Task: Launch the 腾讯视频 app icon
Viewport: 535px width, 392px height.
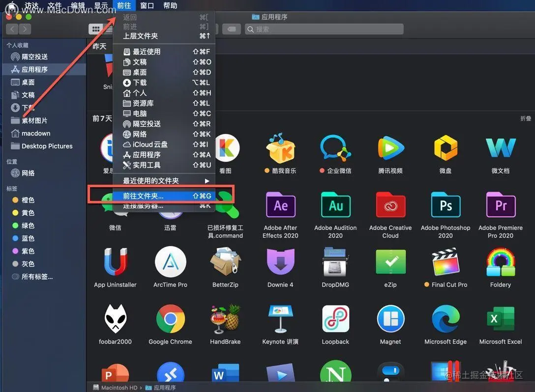Action: tap(390, 148)
